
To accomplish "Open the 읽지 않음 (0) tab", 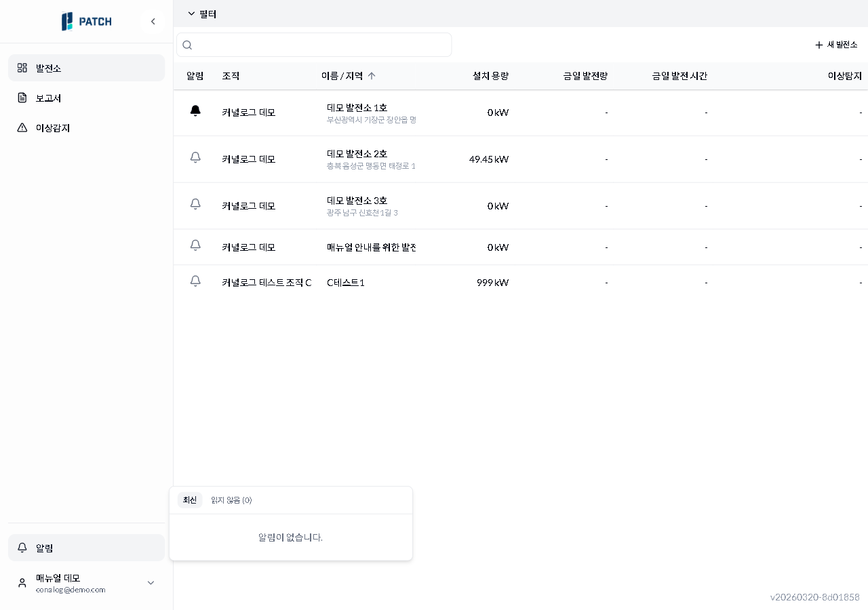I will pyautogui.click(x=233, y=500).
